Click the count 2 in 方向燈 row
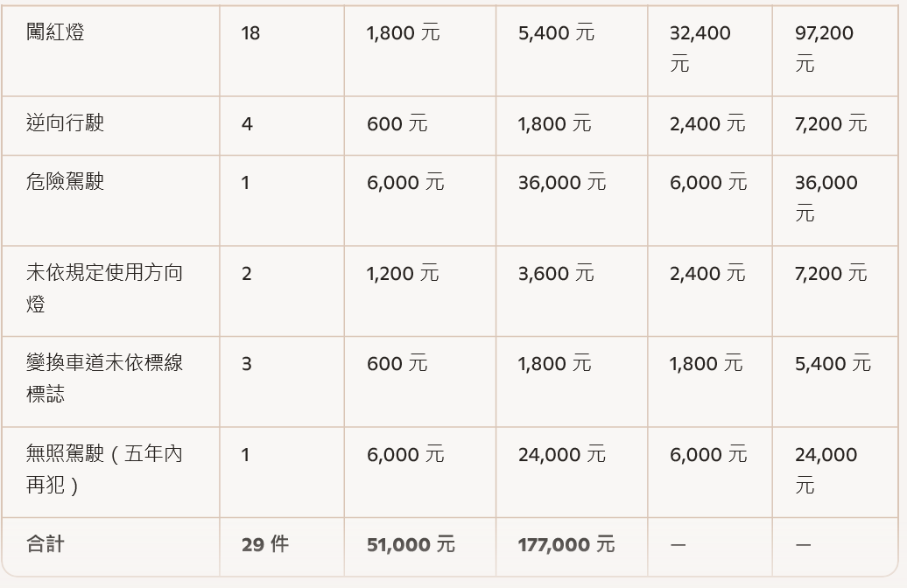 click(x=247, y=273)
